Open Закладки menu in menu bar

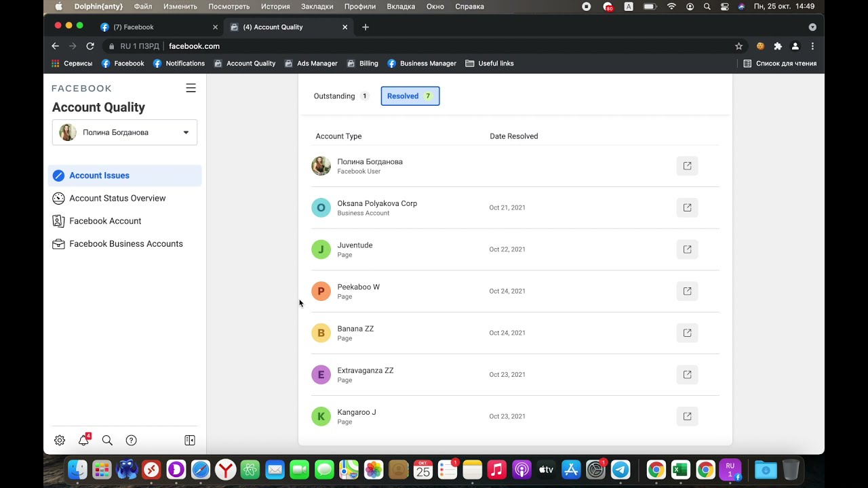(x=317, y=6)
